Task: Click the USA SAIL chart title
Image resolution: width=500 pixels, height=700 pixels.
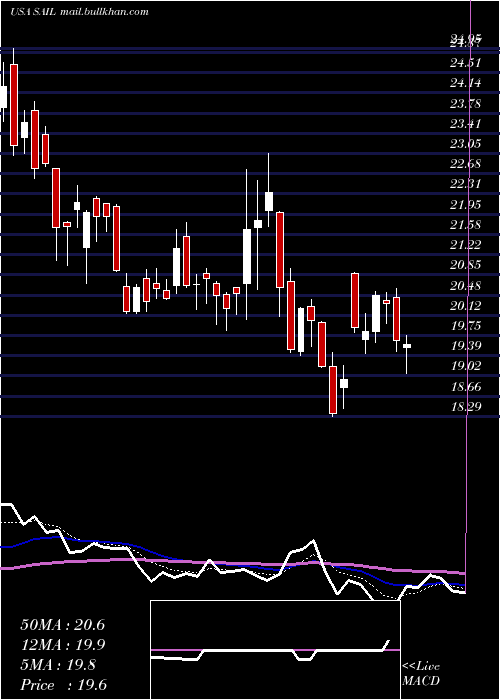Action: (x=32, y=12)
